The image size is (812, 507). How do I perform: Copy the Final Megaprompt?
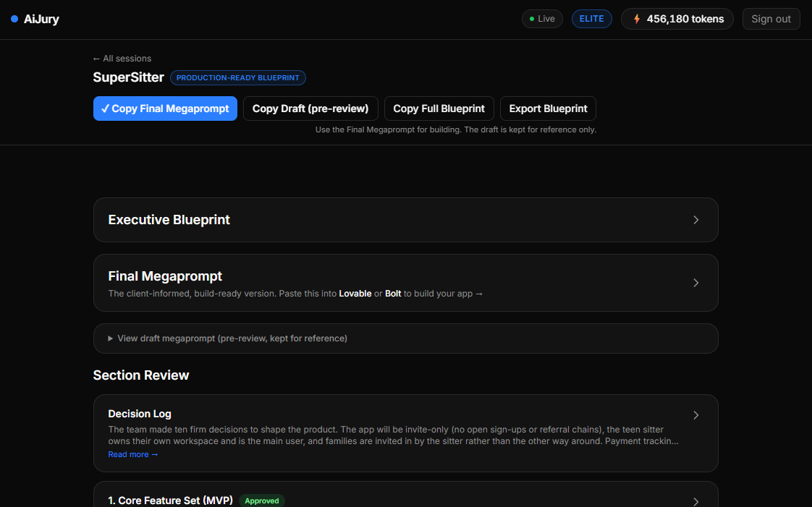165,108
